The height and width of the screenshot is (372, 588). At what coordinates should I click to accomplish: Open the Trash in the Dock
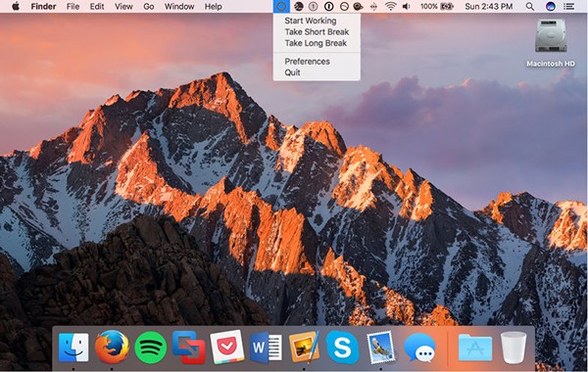point(514,348)
